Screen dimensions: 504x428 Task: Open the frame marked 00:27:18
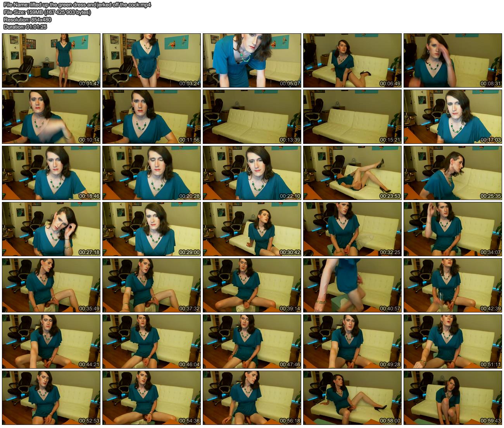click(51, 229)
